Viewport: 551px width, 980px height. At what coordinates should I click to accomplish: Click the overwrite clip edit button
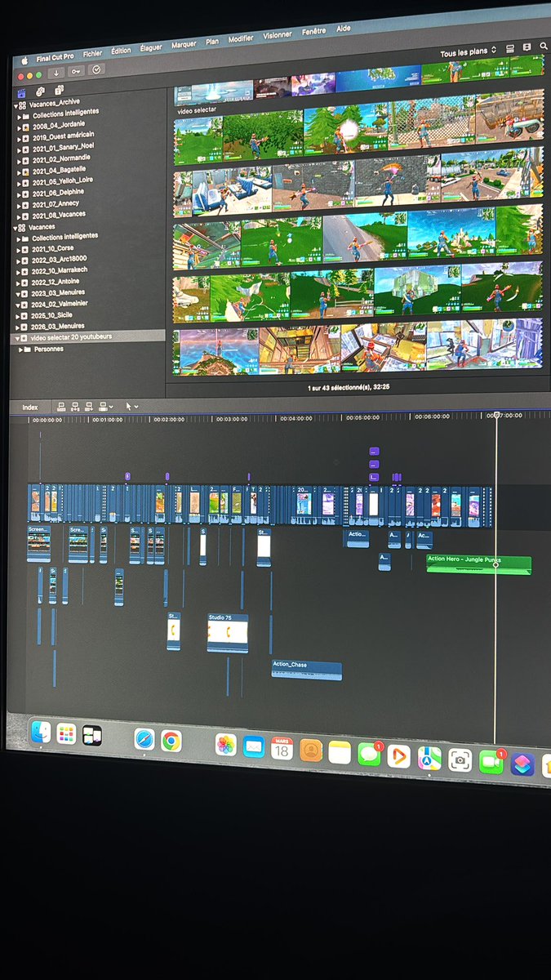104,406
